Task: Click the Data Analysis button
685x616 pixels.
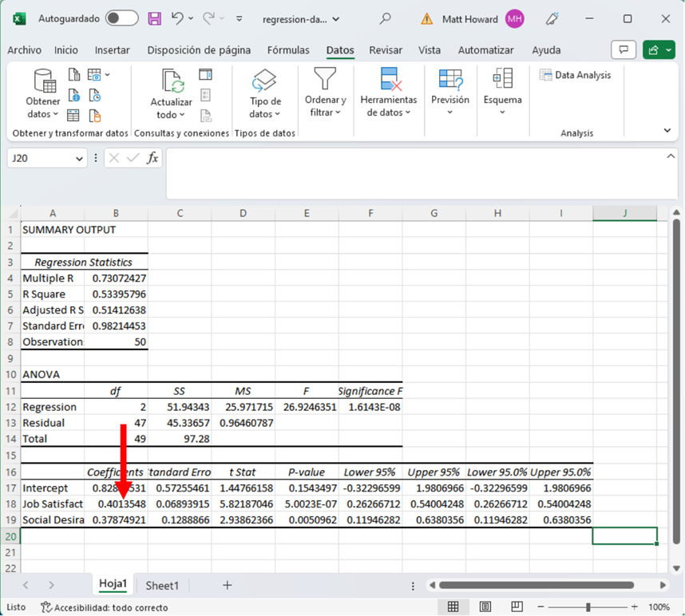Action: pyautogui.click(x=575, y=75)
